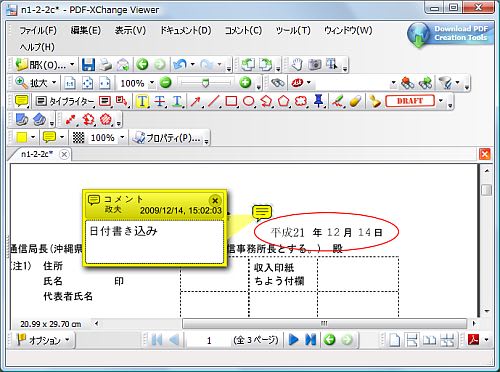The width and height of the screenshot is (500, 372).
Task: Open the ドキュメント(D) menu
Action: tap(185, 30)
